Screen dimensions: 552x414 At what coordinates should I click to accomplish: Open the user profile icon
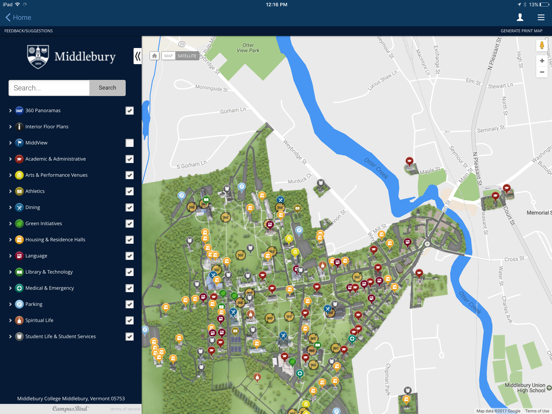[520, 17]
